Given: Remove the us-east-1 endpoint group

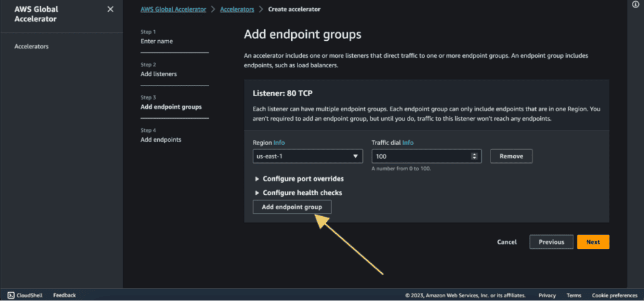Looking at the screenshot, I should coord(511,156).
